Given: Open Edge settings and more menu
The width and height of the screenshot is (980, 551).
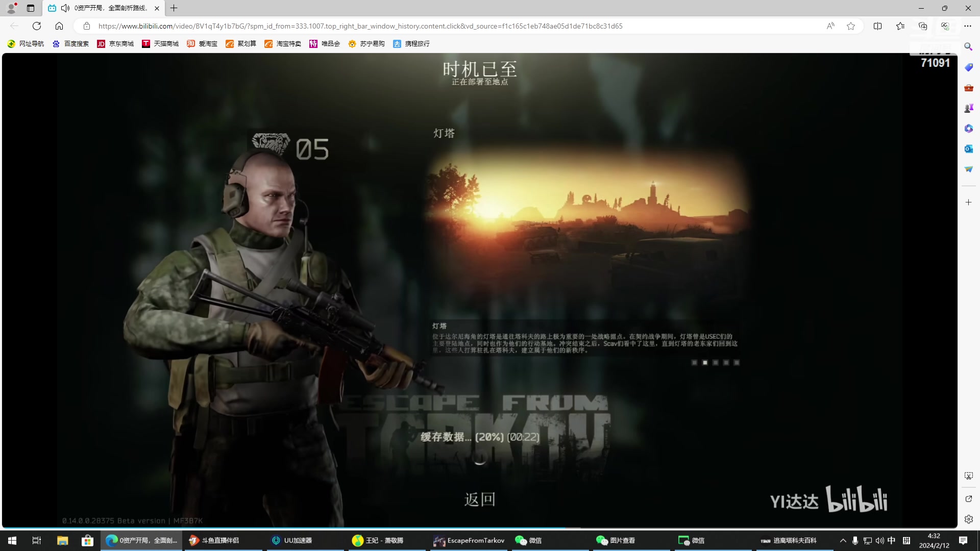Looking at the screenshot, I should click(968, 26).
